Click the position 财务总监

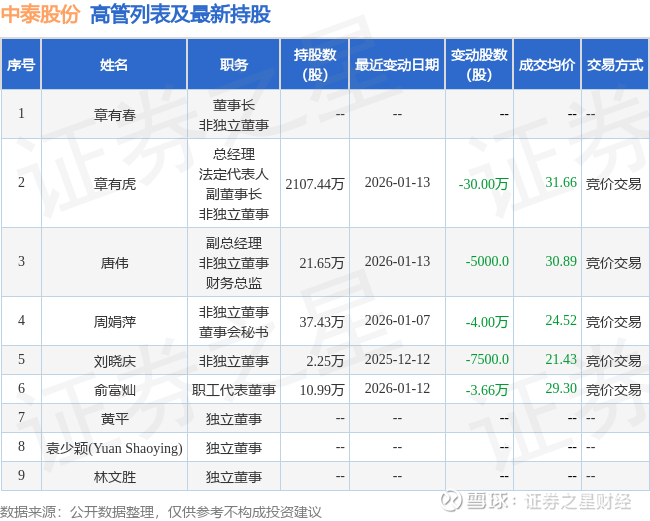234,283
